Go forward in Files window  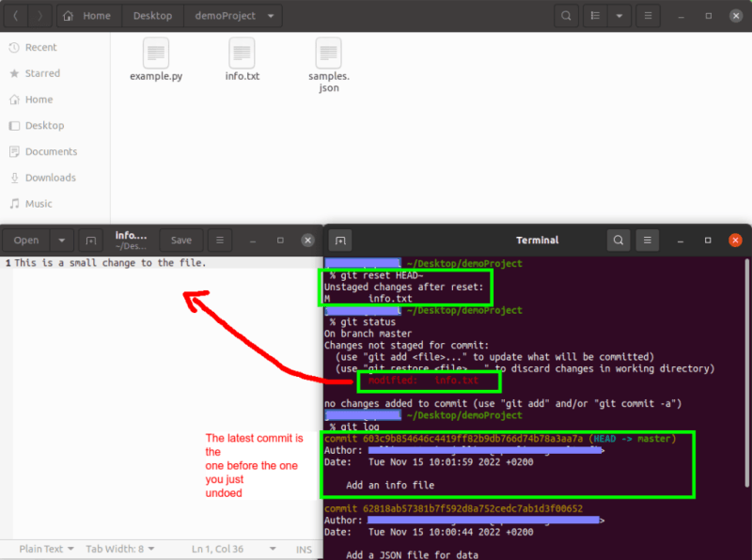[39, 16]
